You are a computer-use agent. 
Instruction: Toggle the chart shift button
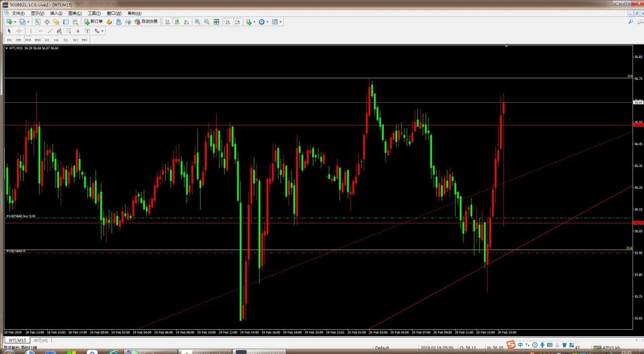tap(238, 22)
